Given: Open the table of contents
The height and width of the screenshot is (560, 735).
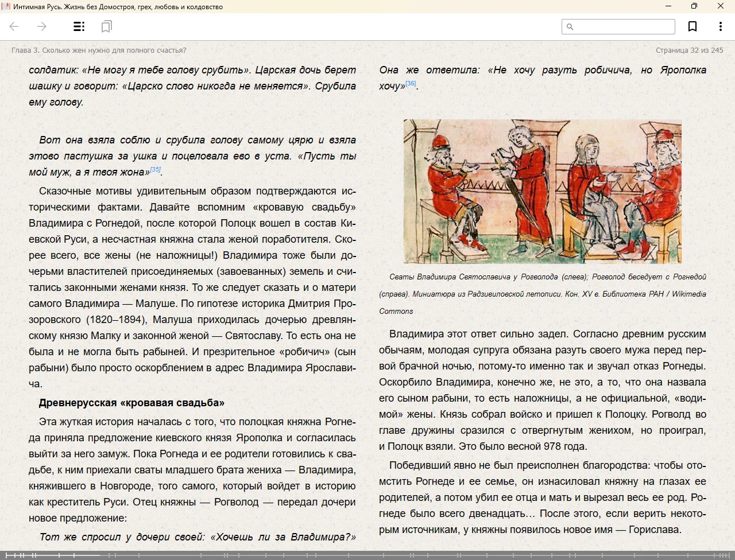Looking at the screenshot, I should (79, 26).
